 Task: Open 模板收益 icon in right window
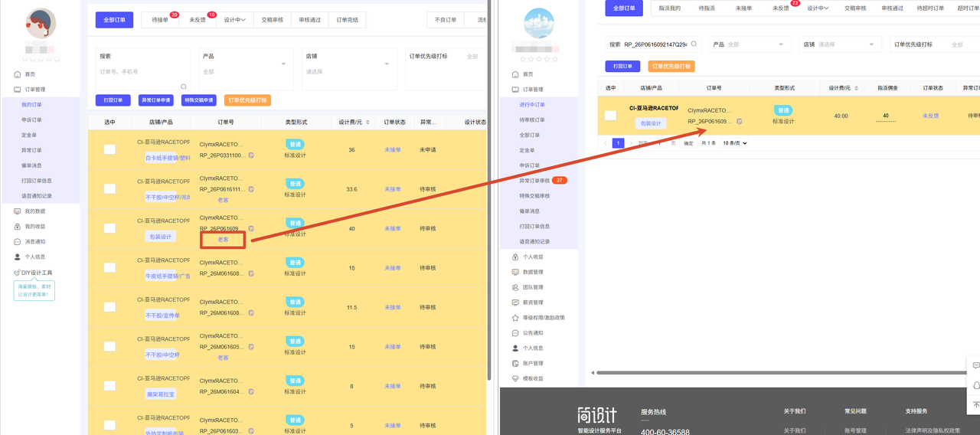[515, 378]
